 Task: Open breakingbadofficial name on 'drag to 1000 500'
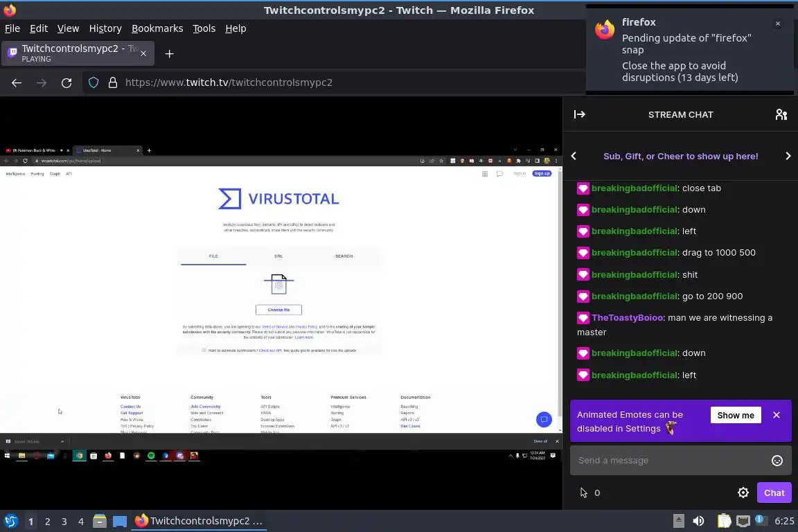tap(635, 253)
